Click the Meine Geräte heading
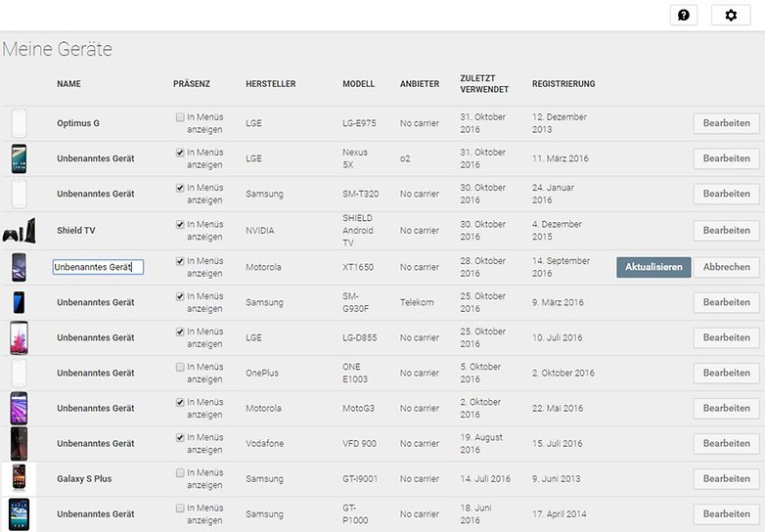The height and width of the screenshot is (532, 765). click(58, 49)
